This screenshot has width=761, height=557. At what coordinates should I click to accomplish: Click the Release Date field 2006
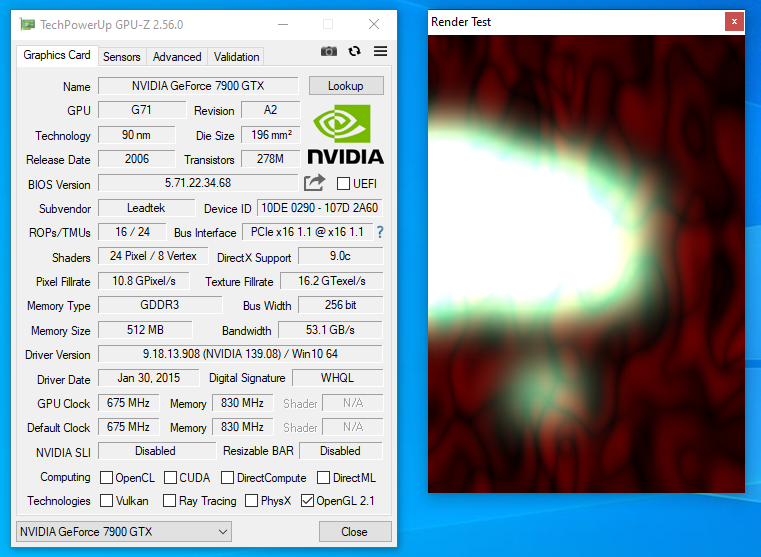click(x=136, y=159)
